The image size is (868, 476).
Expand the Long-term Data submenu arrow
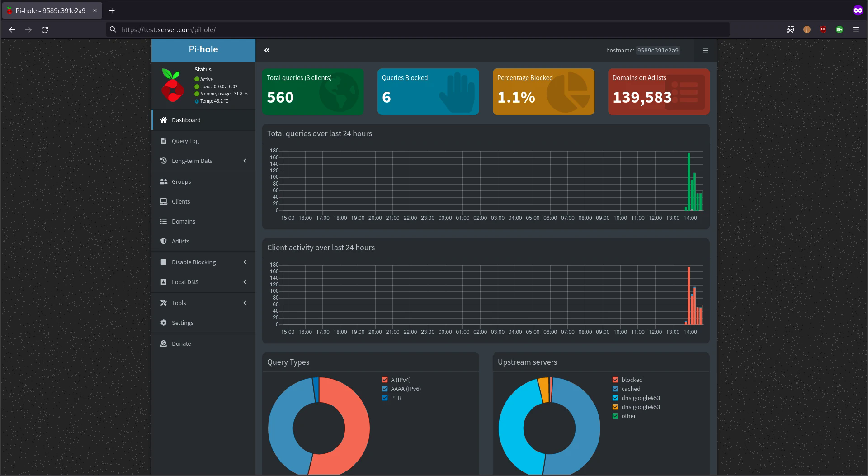click(245, 161)
